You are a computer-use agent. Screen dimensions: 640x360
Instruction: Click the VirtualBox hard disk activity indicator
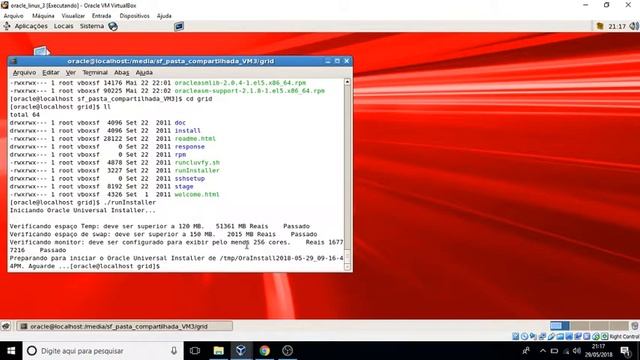click(516, 336)
